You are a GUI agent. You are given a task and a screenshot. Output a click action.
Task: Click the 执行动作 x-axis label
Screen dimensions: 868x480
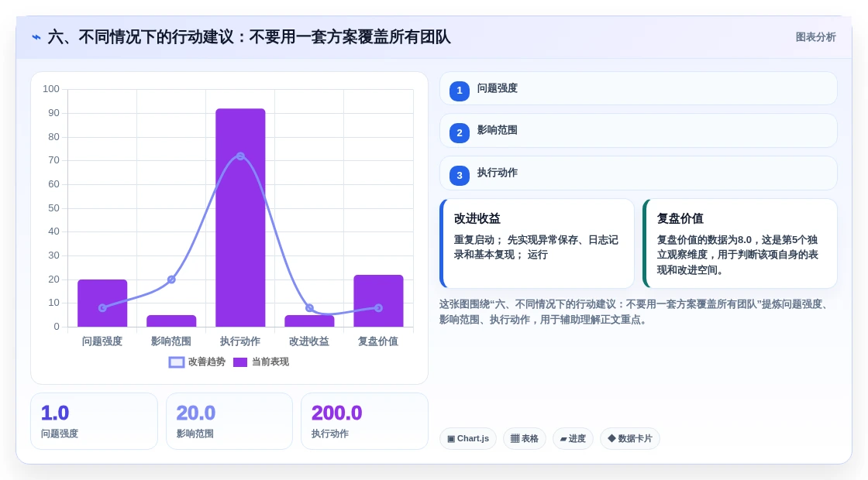pyautogui.click(x=240, y=341)
